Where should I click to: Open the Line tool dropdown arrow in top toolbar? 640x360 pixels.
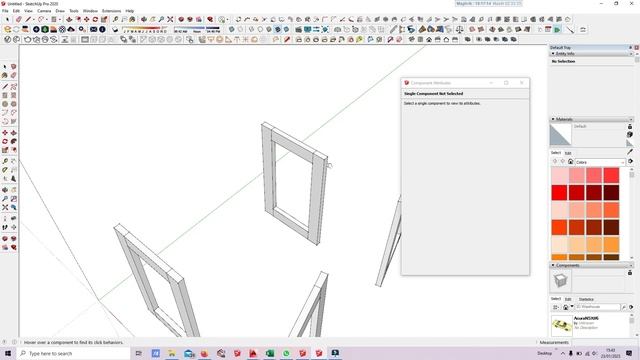click(33, 19)
